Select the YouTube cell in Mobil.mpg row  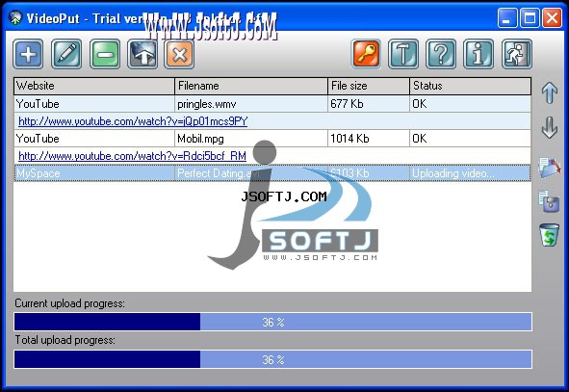tap(94, 139)
